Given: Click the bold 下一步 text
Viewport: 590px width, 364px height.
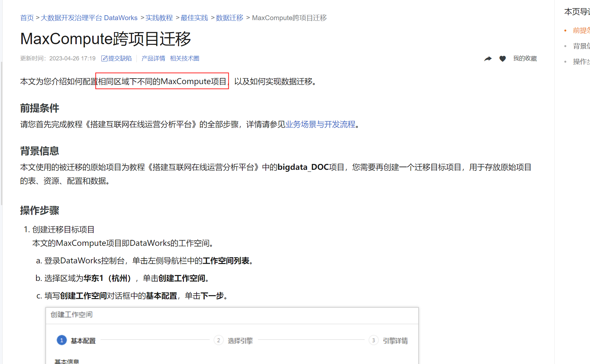Looking at the screenshot, I should click(212, 296).
